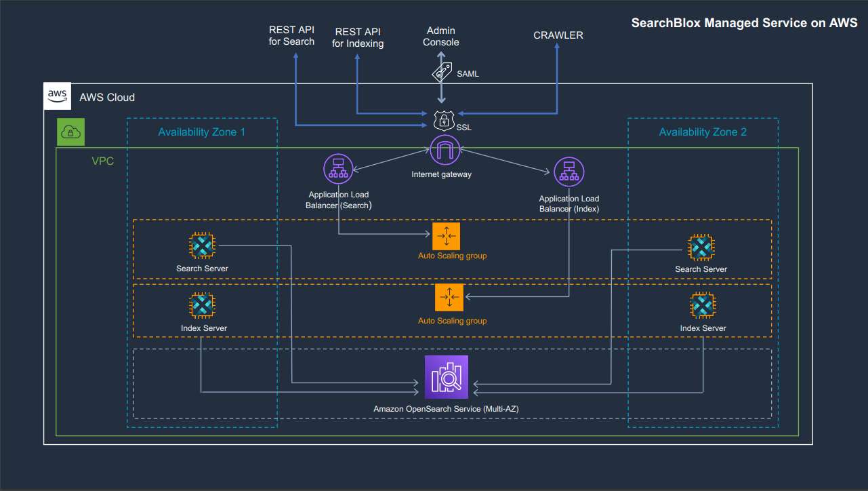Image resolution: width=868 pixels, height=491 pixels.
Task: Click the Search Server icon in Availability Zone 1
Action: click(201, 246)
